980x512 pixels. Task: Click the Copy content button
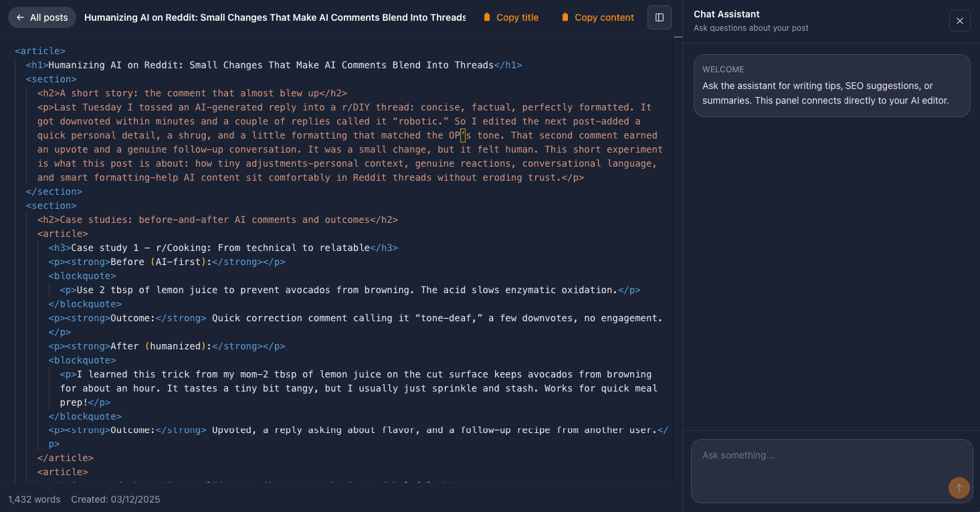tap(597, 17)
